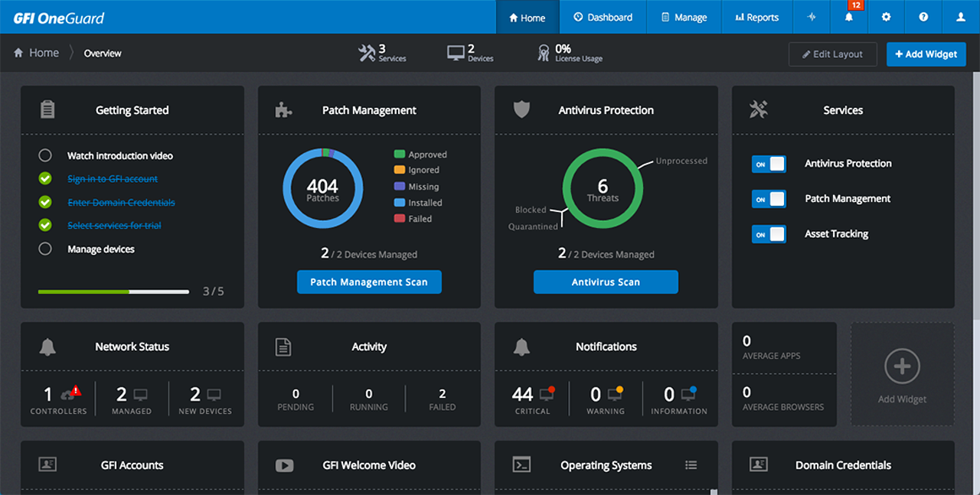Click the critical notifications monitor icon
This screenshot has width=980, height=495.
click(x=547, y=394)
